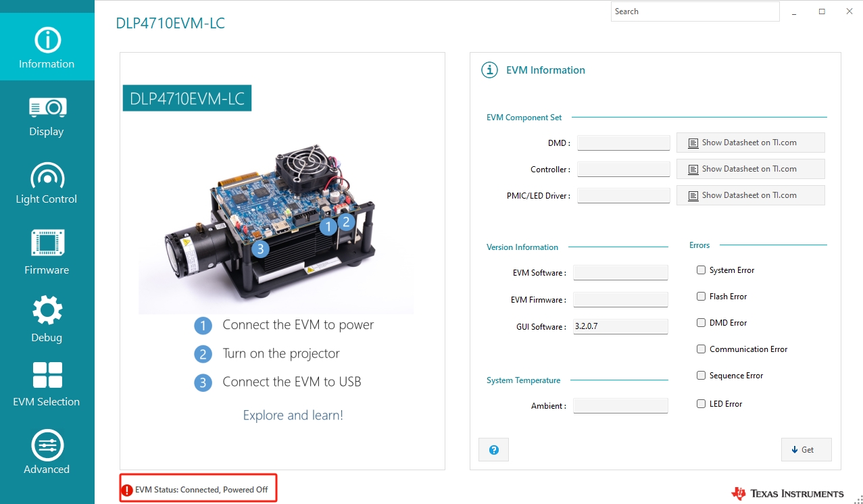Open the Information page in sidebar
The height and width of the screenshot is (504, 863).
47,47
